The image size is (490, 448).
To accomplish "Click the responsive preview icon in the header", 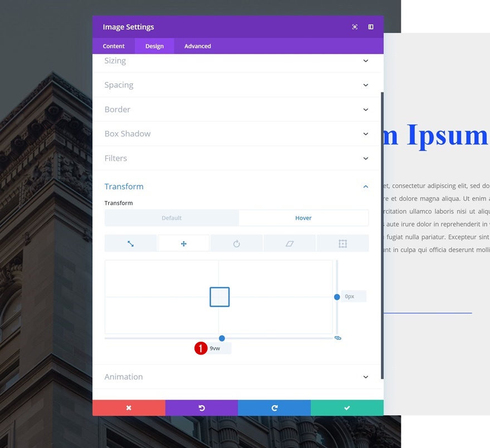I will (x=355, y=27).
